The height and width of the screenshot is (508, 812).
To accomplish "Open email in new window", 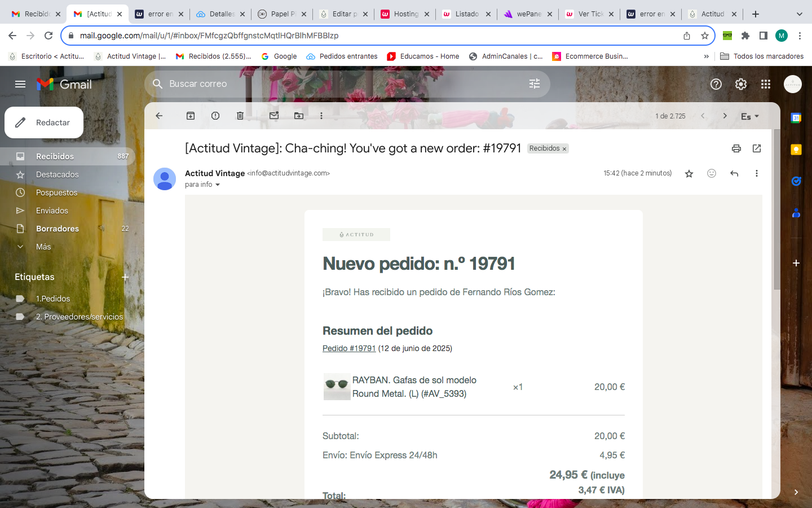I will (757, 148).
